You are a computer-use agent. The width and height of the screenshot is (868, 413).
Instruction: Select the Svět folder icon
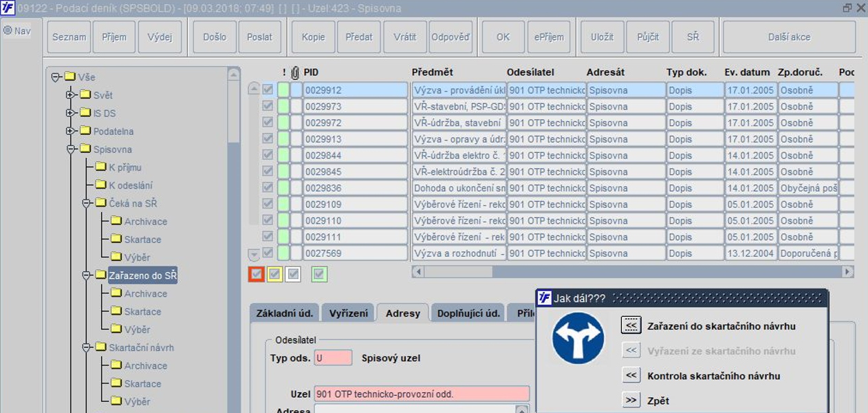point(85,95)
